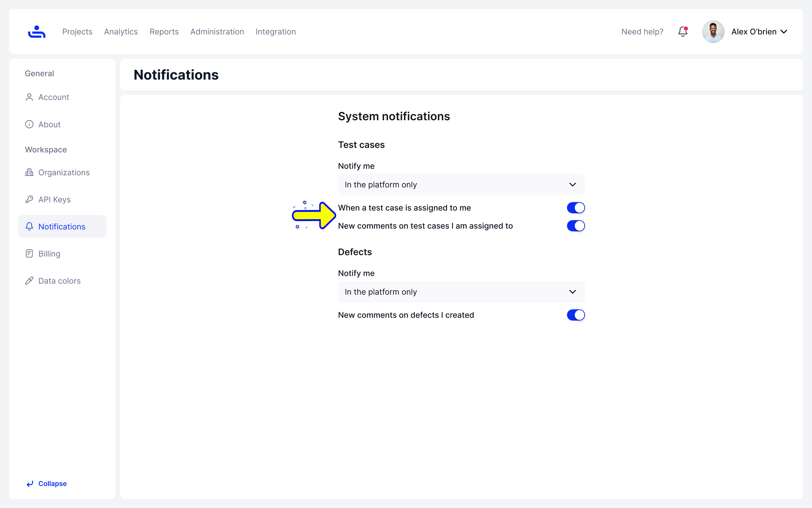Open the Integration menu item
Image resolution: width=812 pixels, height=508 pixels.
(276, 32)
